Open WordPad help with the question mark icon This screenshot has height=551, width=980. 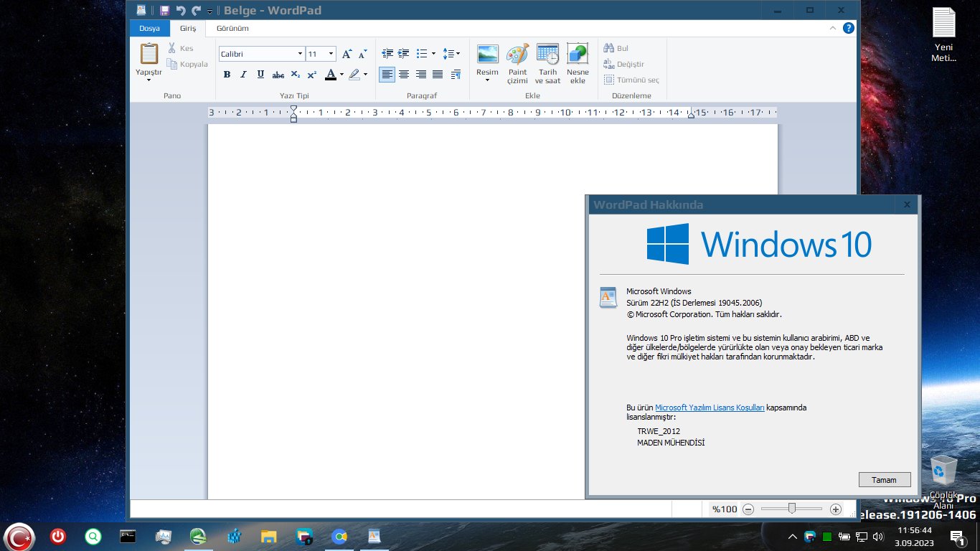coord(848,28)
